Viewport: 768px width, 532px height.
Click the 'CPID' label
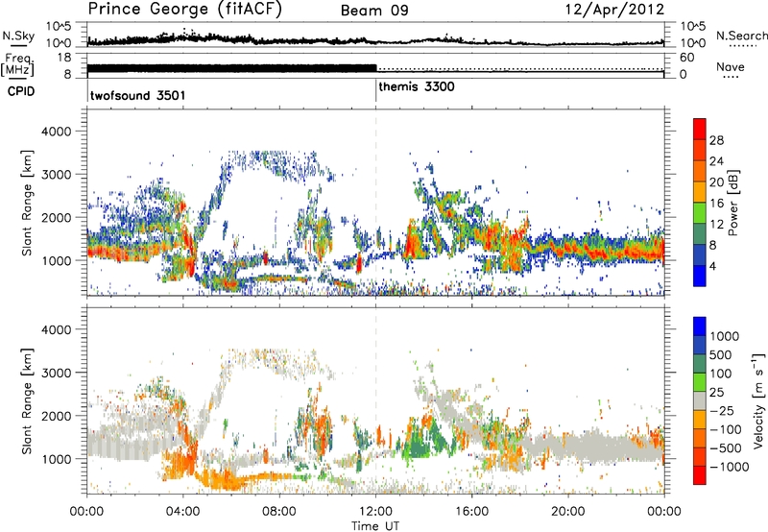pyautogui.click(x=21, y=91)
